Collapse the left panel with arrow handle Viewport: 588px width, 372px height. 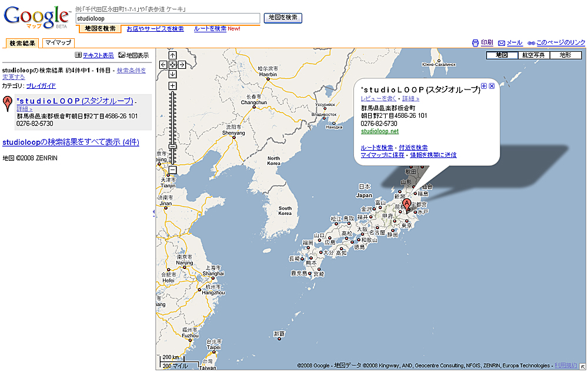click(153, 212)
